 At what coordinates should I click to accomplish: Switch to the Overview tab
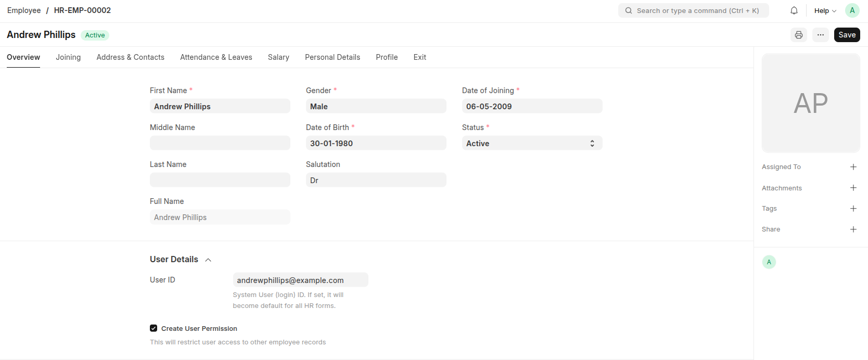[x=23, y=57]
